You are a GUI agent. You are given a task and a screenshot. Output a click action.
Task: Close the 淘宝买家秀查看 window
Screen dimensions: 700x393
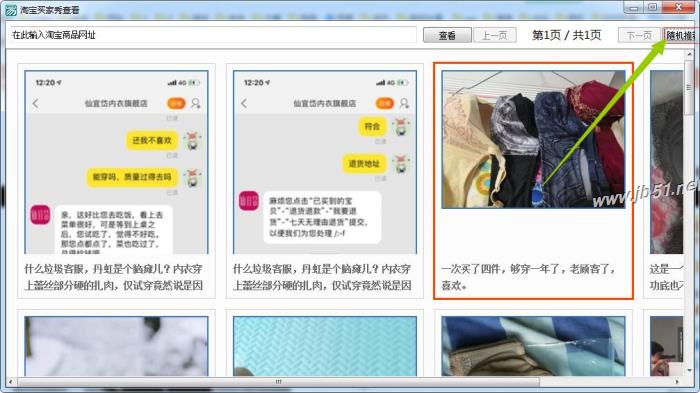pyautogui.click(x=679, y=8)
